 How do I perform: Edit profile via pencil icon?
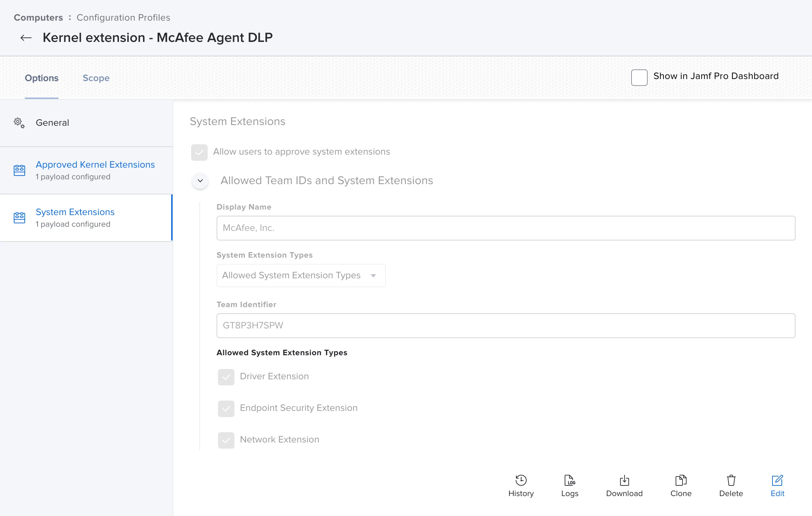point(777,480)
